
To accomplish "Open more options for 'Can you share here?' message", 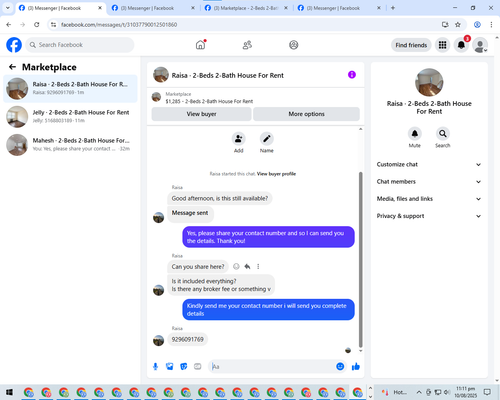I will pos(258,266).
